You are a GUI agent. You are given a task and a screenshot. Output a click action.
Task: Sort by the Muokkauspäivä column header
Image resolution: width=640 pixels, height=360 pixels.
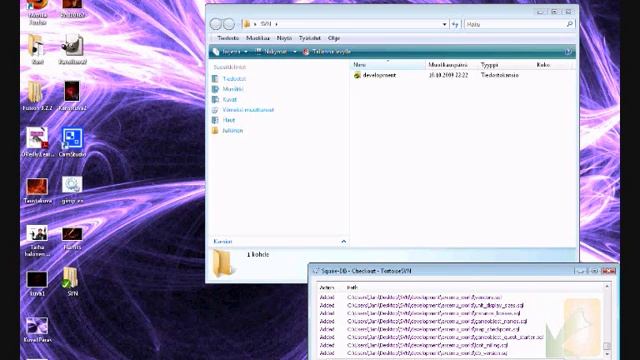pyautogui.click(x=452, y=64)
